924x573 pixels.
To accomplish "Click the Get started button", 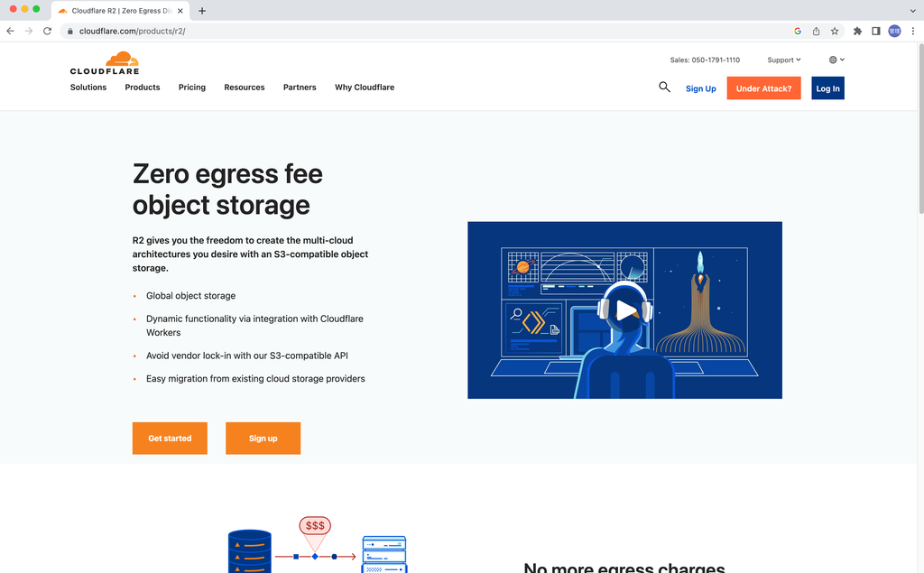I will click(x=170, y=438).
